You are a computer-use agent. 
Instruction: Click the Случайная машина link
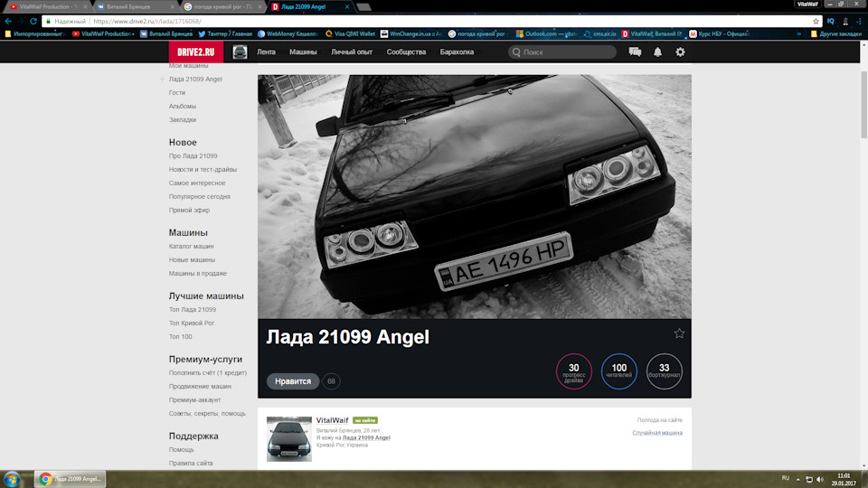pos(657,433)
